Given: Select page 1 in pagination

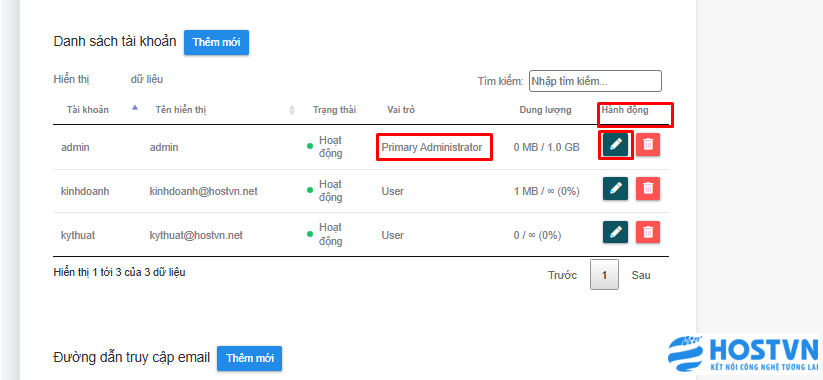Looking at the screenshot, I should pyautogui.click(x=604, y=275).
